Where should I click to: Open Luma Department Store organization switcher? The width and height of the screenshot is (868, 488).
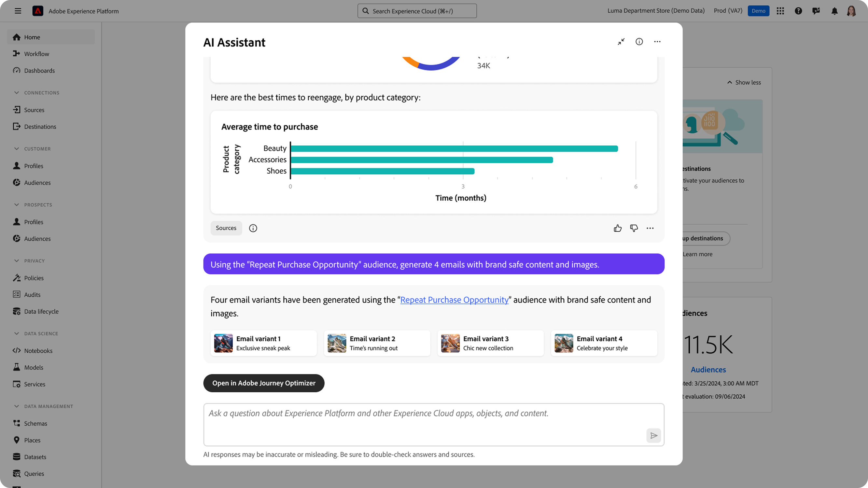click(656, 11)
